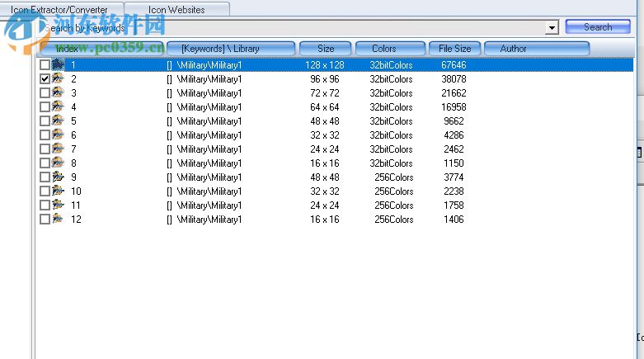Click file size value 9662
Image resolution: width=644 pixels, height=359 pixels.
click(454, 120)
